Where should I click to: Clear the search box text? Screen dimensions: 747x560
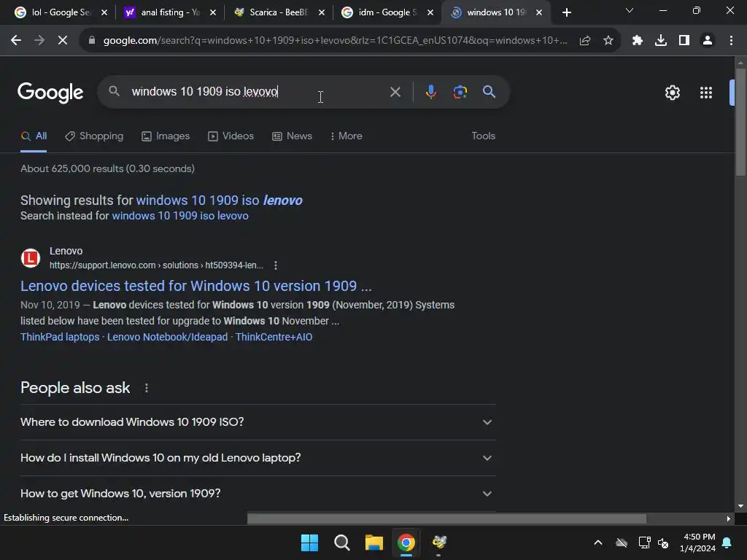click(395, 92)
